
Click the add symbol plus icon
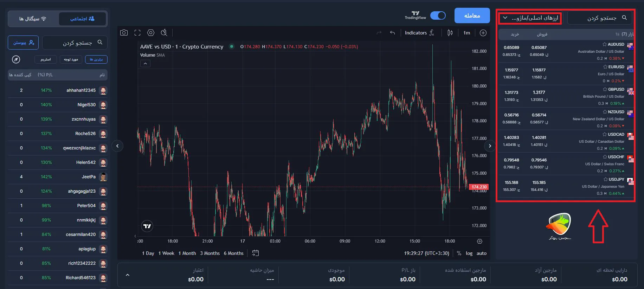(483, 33)
